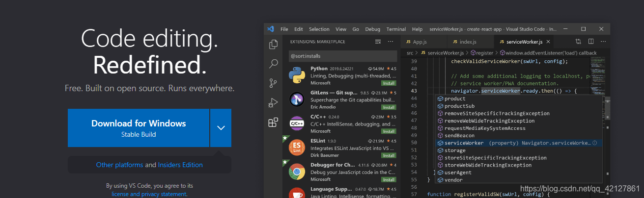Screen dimensions: 644x198
Task: Click src in the breadcrumb
Action: tap(410, 53)
